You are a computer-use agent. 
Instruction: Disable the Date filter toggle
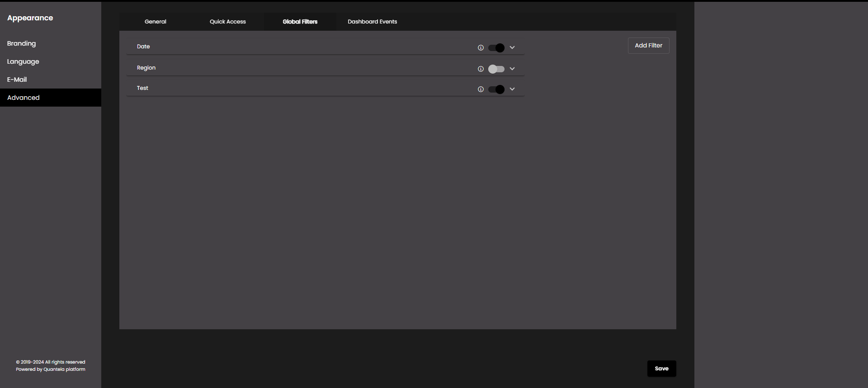click(496, 48)
